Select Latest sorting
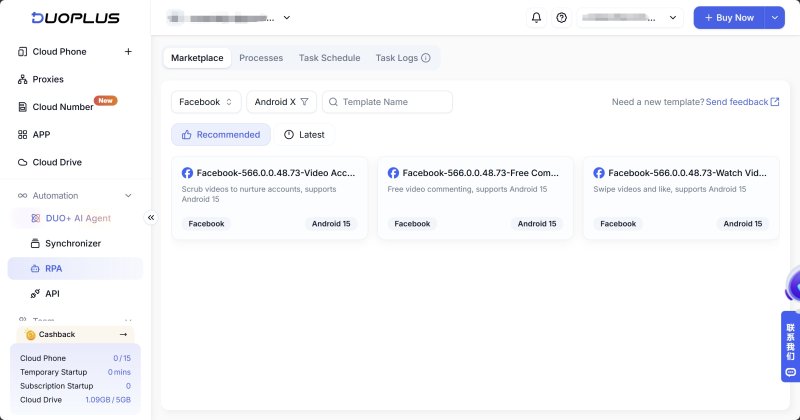 [x=304, y=135]
